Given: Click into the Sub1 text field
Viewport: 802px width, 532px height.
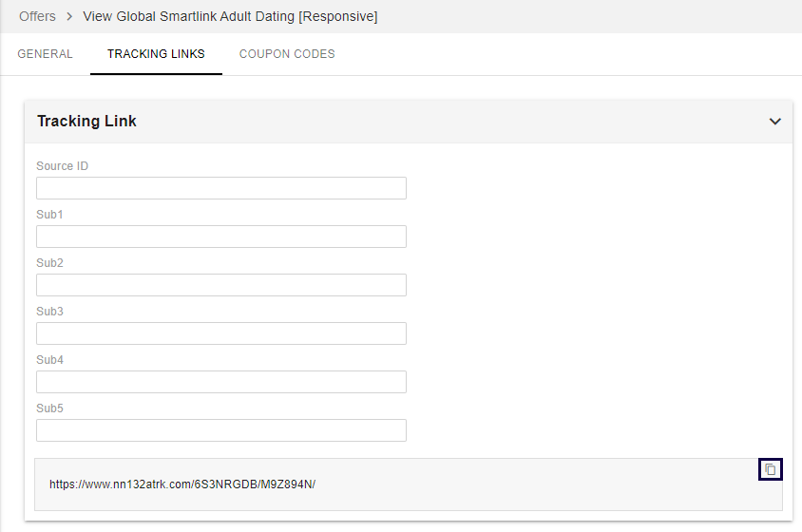Looking at the screenshot, I should 221,237.
